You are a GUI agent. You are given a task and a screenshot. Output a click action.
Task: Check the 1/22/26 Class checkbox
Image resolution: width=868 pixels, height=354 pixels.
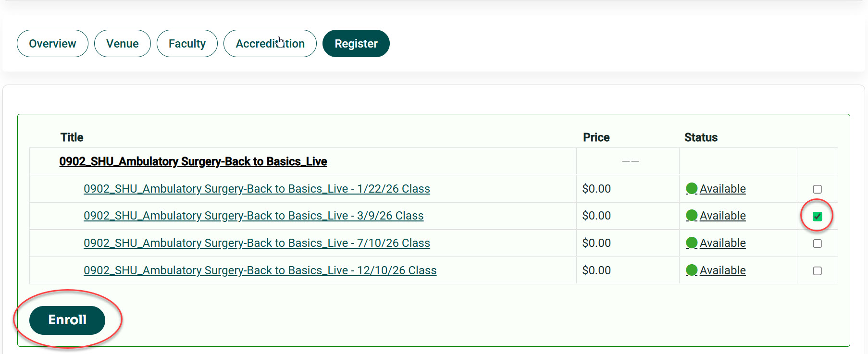click(x=817, y=189)
